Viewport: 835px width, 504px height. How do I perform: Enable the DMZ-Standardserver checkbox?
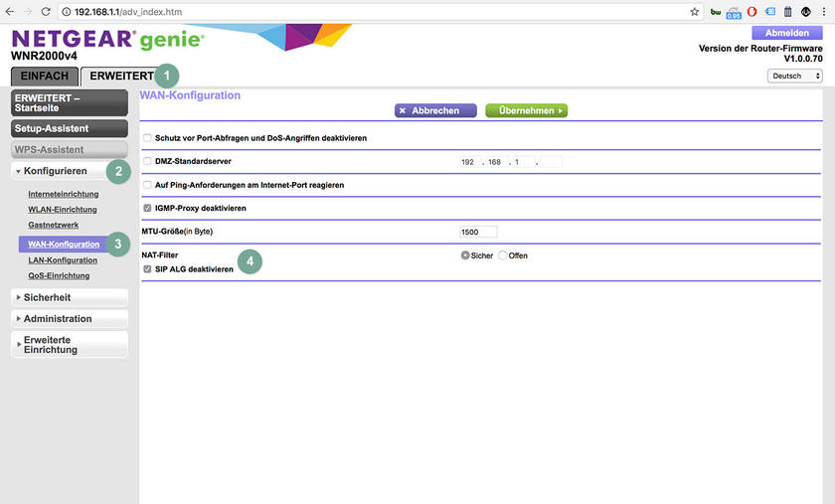pos(147,161)
